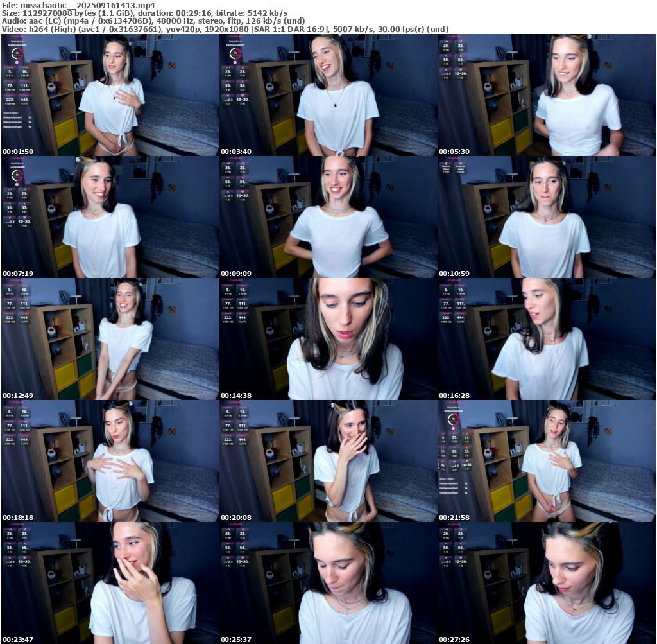The width and height of the screenshot is (657, 644).
Task: Open the thumbnail stamped 00:05:30
Action: click(547, 95)
